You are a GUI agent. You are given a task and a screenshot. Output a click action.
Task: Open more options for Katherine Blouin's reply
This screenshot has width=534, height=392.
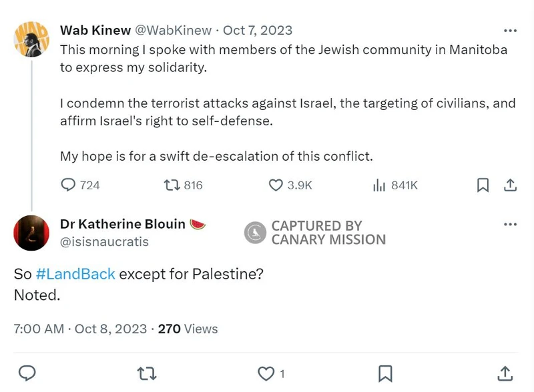coord(510,224)
